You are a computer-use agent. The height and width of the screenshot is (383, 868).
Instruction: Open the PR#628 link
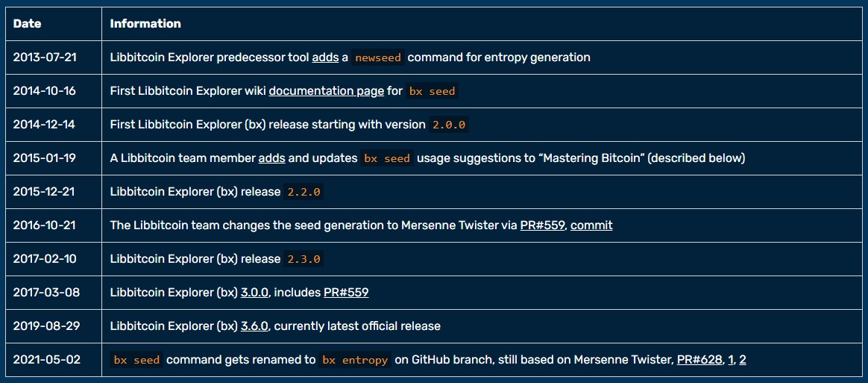tap(699, 360)
